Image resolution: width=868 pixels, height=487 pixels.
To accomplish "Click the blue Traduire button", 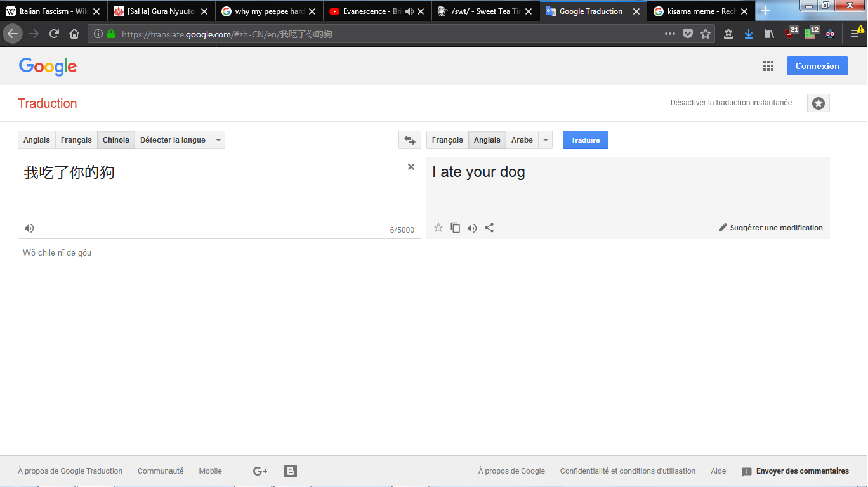I will (x=585, y=140).
